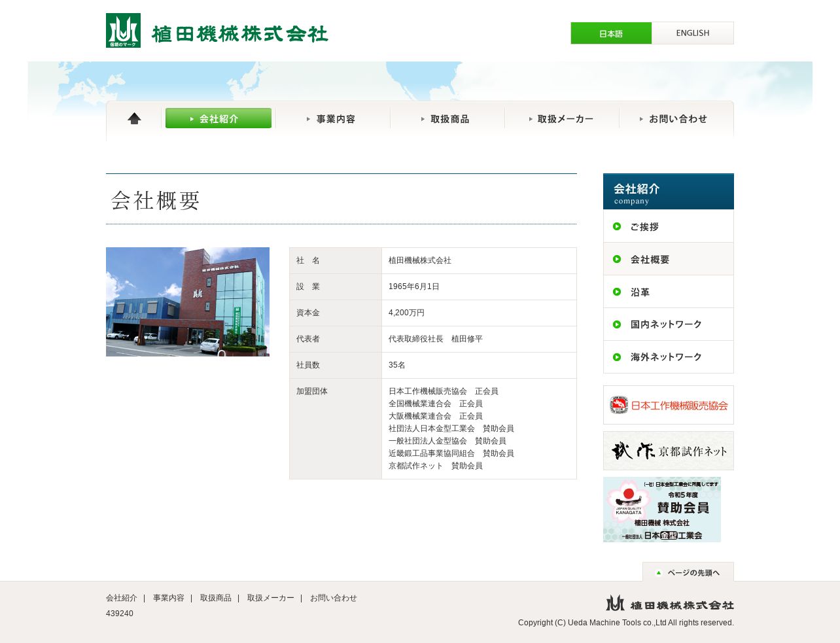Click the 植田機械株式会社 header company name
The image size is (840, 643).
[x=240, y=34]
